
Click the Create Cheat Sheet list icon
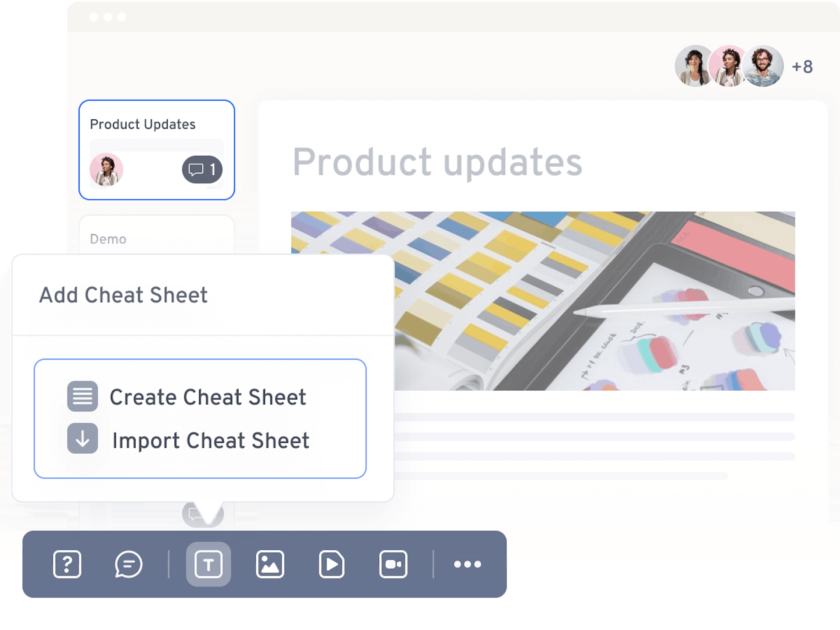pyautogui.click(x=82, y=396)
